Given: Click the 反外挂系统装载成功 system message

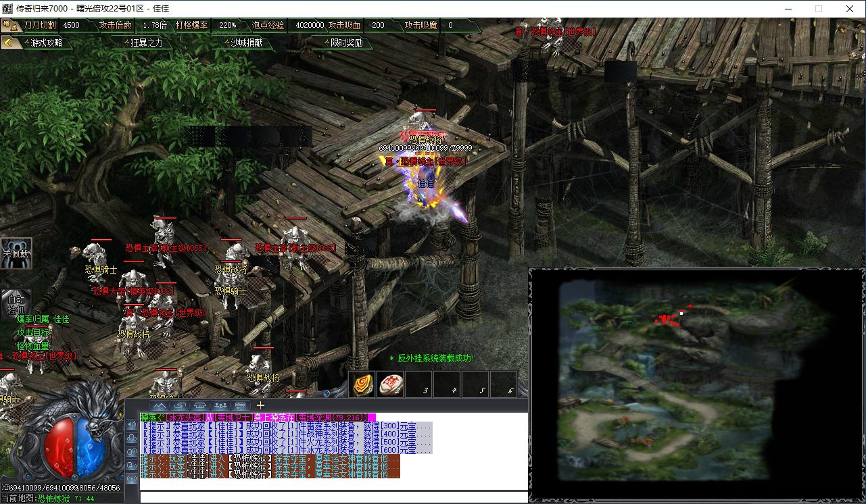Looking at the screenshot, I should 431,358.
